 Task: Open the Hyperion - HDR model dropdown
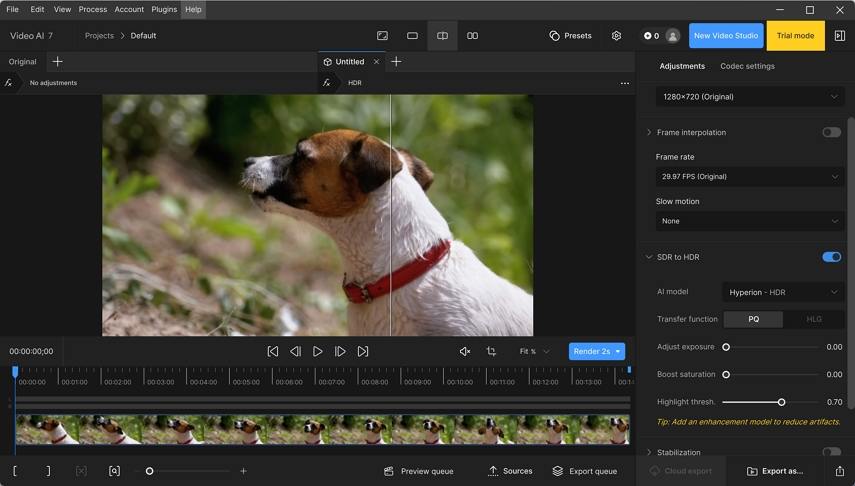pyautogui.click(x=783, y=292)
